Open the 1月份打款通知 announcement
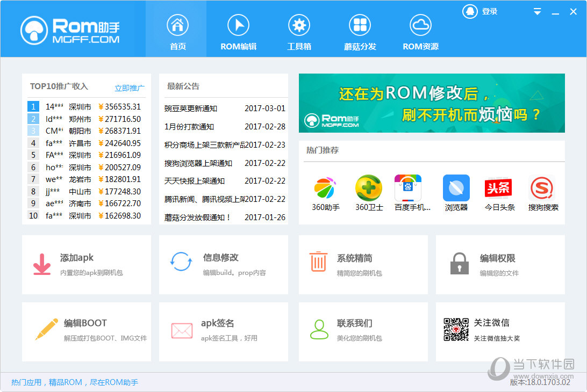This screenshot has width=587, height=392. [225, 127]
